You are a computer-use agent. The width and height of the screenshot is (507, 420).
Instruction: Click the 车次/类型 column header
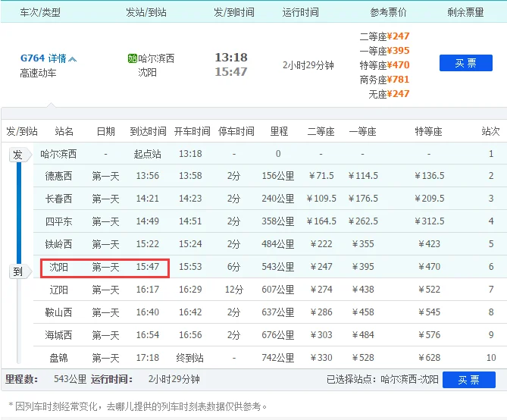point(40,12)
